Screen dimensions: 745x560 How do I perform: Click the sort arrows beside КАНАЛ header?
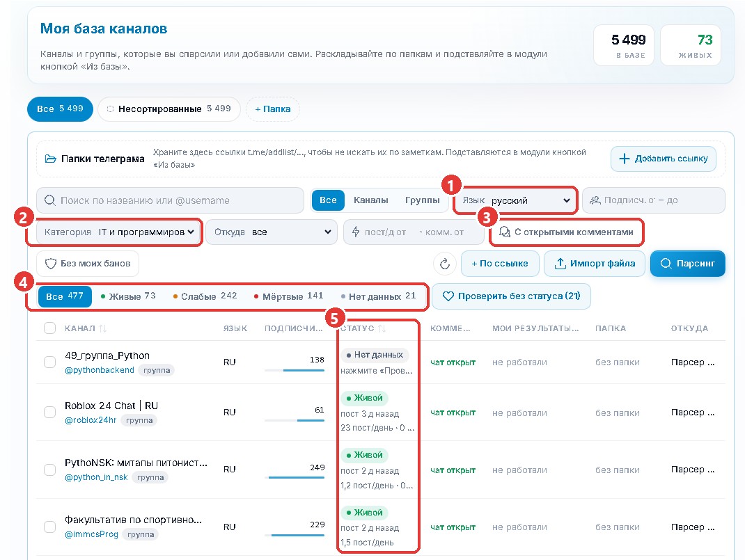pos(102,328)
